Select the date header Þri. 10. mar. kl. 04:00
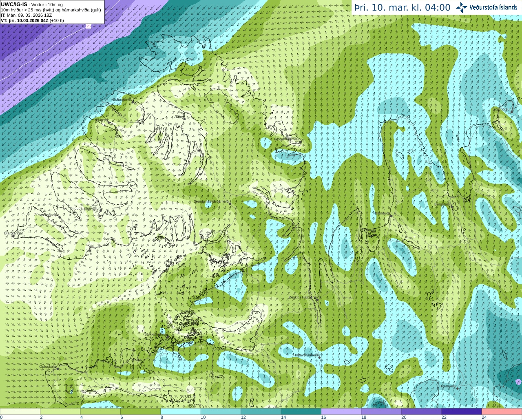The height and width of the screenshot is (420, 522). pos(403,7)
